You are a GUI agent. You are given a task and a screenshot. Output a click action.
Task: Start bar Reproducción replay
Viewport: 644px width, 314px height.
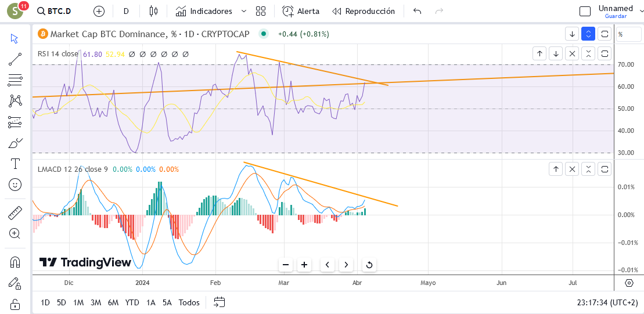(x=364, y=11)
